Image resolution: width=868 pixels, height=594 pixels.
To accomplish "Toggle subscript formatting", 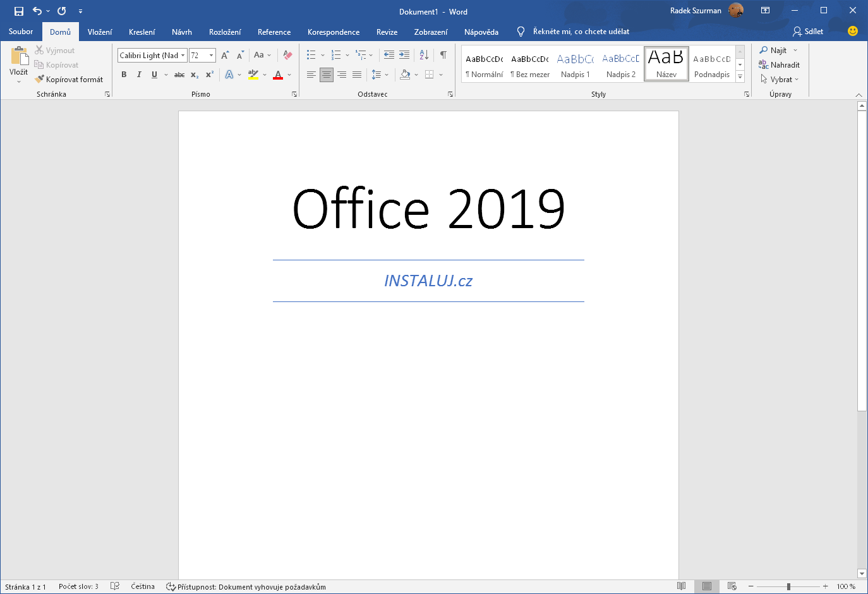I will (195, 75).
